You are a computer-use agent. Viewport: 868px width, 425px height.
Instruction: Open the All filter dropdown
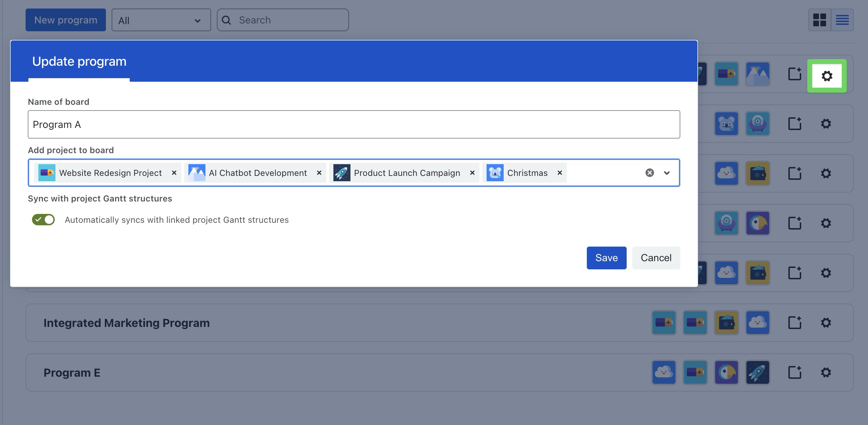coord(161,20)
